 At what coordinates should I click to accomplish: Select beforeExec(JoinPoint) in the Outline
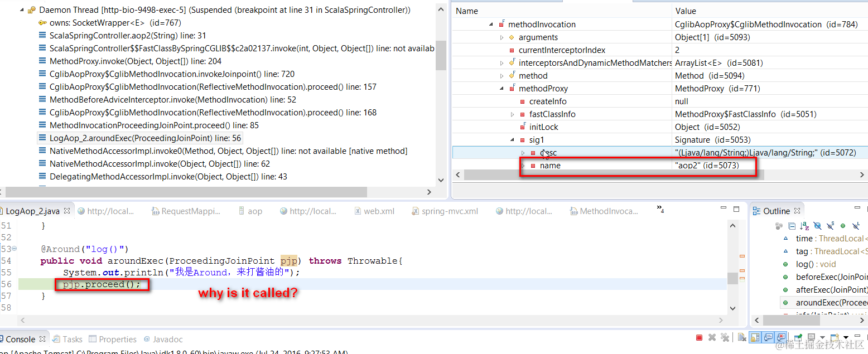(825, 277)
